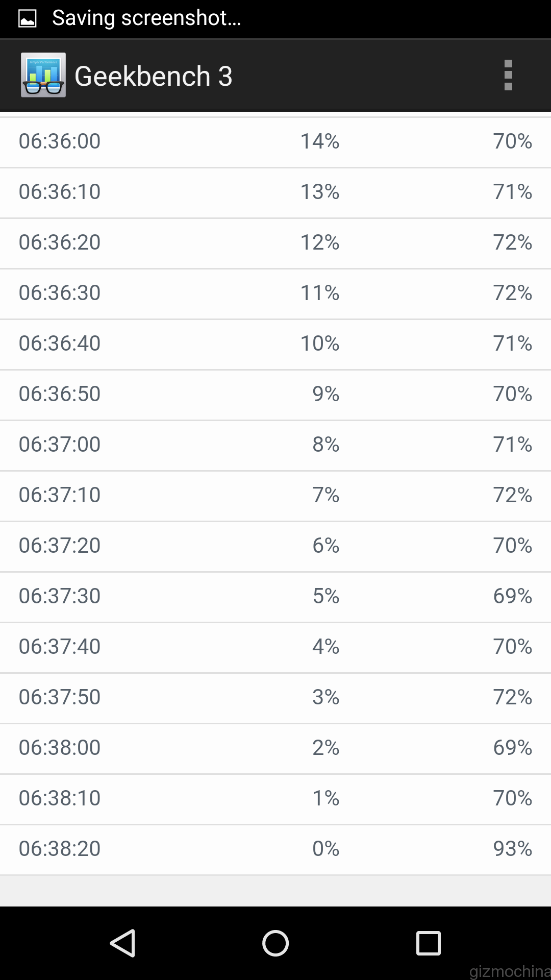Viewport: 551px width, 980px height.
Task: Open the recent apps square button
Action: click(428, 943)
